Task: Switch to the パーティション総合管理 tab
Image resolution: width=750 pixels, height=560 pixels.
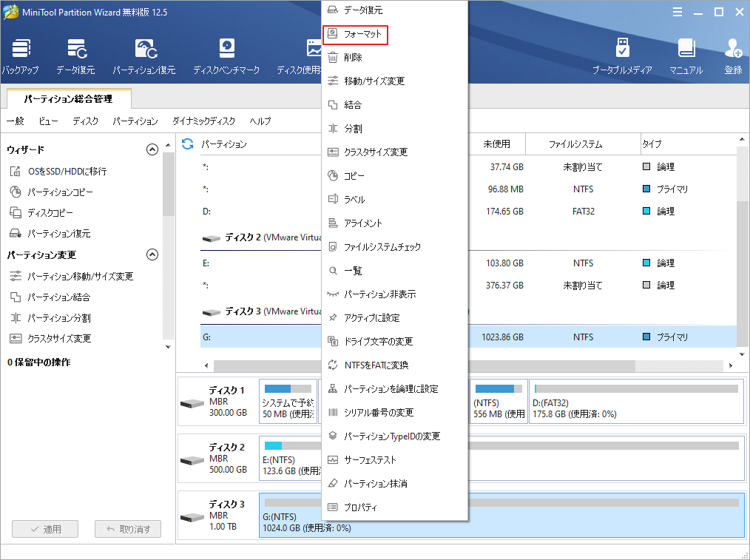Action: [65, 98]
